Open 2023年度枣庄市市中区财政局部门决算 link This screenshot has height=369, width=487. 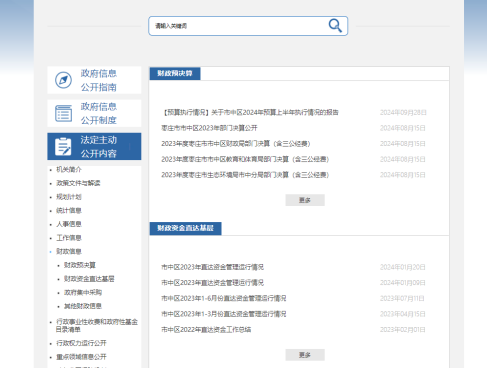pyautogui.click(x=236, y=144)
